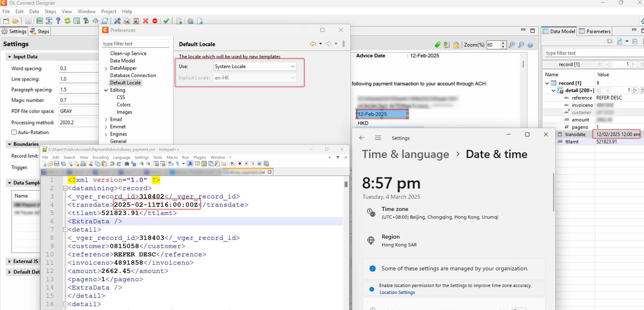Collapse the Editing preferences tree node
Viewport: 644px width, 310px height.
coord(106,90)
